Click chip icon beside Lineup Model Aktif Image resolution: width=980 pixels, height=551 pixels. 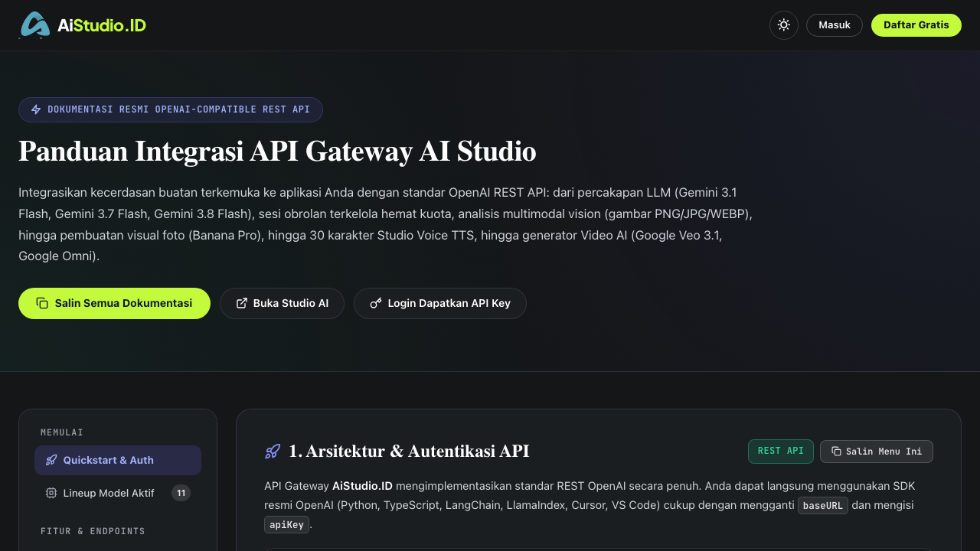[x=51, y=493]
